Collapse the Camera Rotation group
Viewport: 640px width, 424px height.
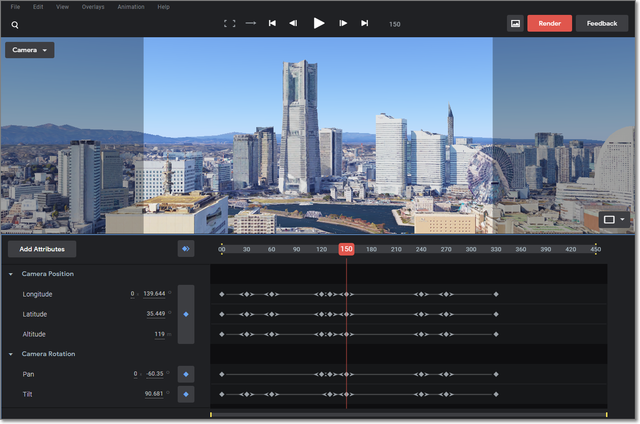pos(11,354)
